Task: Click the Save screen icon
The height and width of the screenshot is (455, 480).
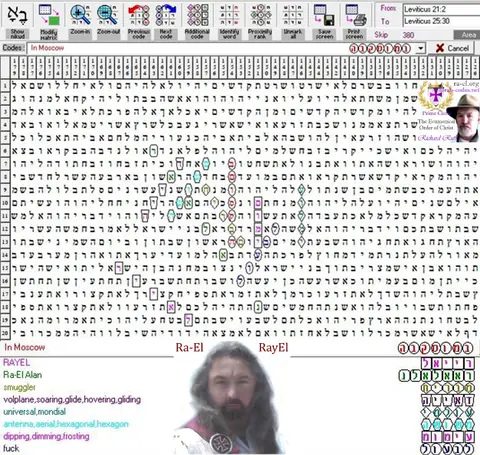Action: [x=324, y=15]
